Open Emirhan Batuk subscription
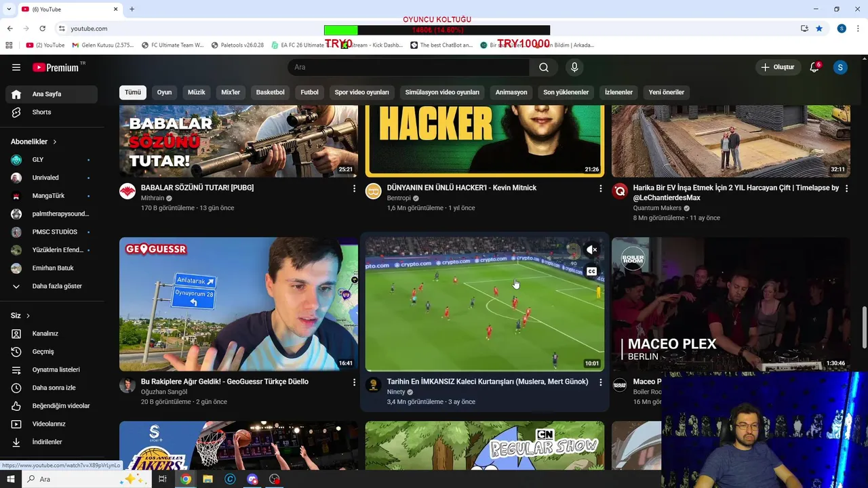The image size is (868, 488). [x=52, y=268]
